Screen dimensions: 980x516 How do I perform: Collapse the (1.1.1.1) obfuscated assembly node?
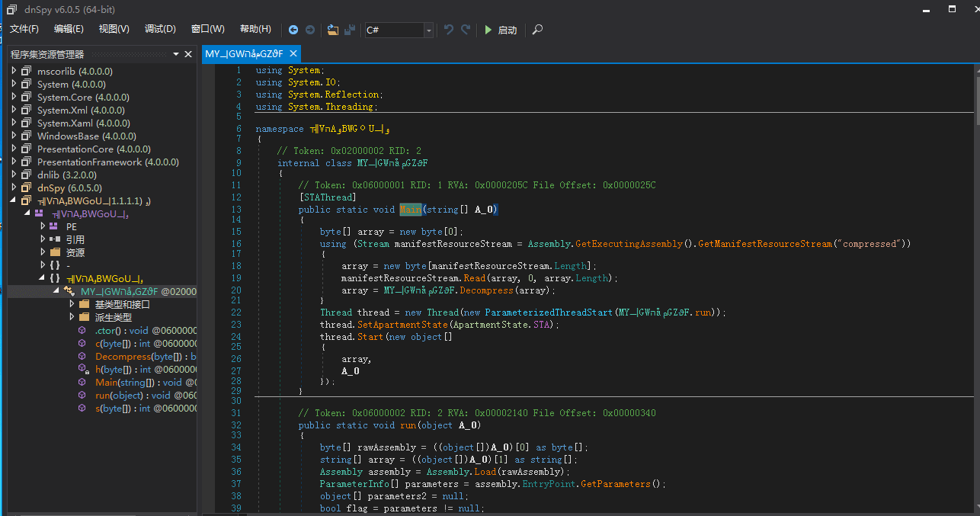click(x=13, y=200)
